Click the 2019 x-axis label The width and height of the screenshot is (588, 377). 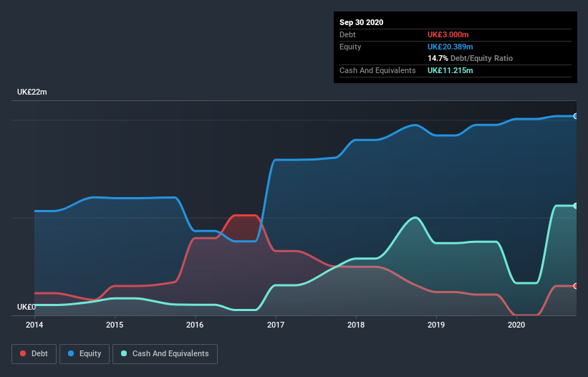point(436,325)
